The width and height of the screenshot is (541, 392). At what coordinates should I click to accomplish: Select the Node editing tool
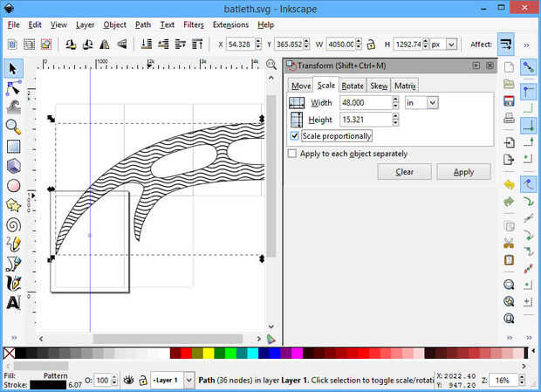click(13, 88)
